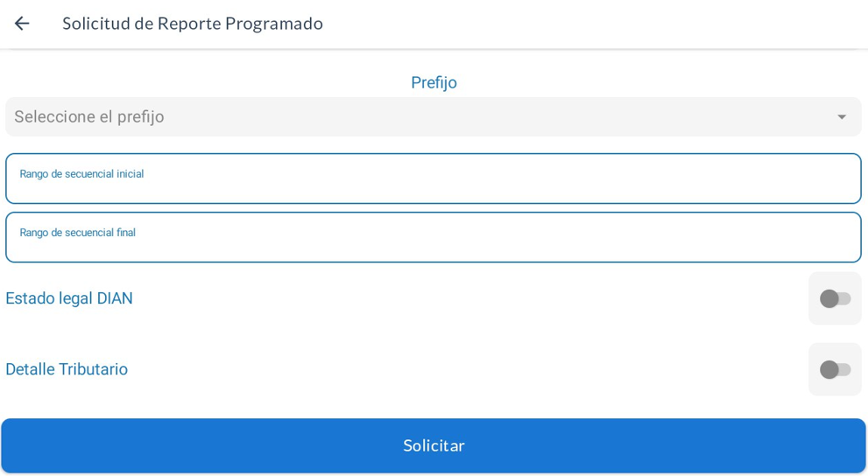868x476 pixels.
Task: Click the 'Seleccione el prefijo' placeholder text
Action: click(x=89, y=117)
